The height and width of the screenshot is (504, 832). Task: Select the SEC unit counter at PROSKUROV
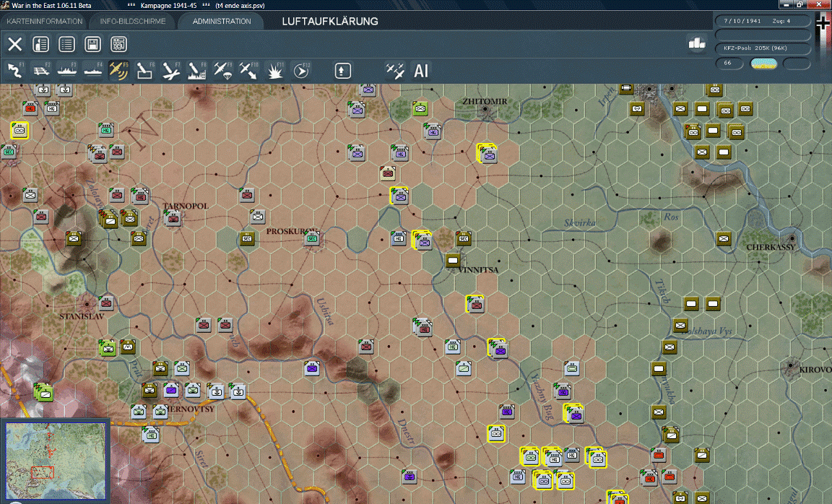[312, 239]
